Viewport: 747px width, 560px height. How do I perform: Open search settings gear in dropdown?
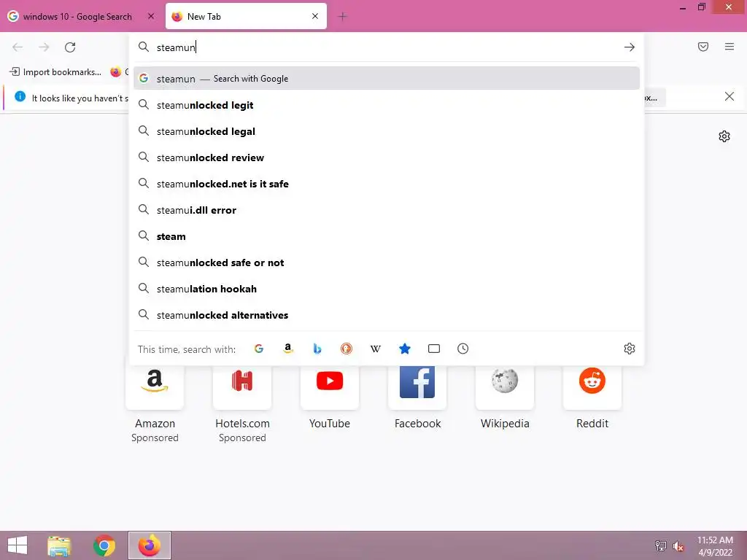click(630, 349)
